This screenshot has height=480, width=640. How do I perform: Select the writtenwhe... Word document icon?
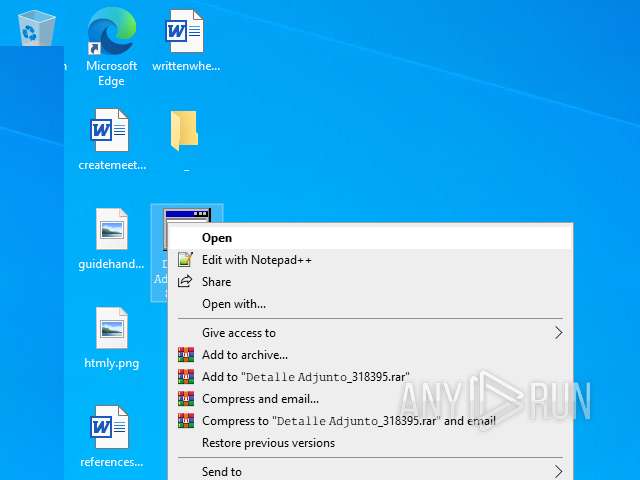coord(184,31)
